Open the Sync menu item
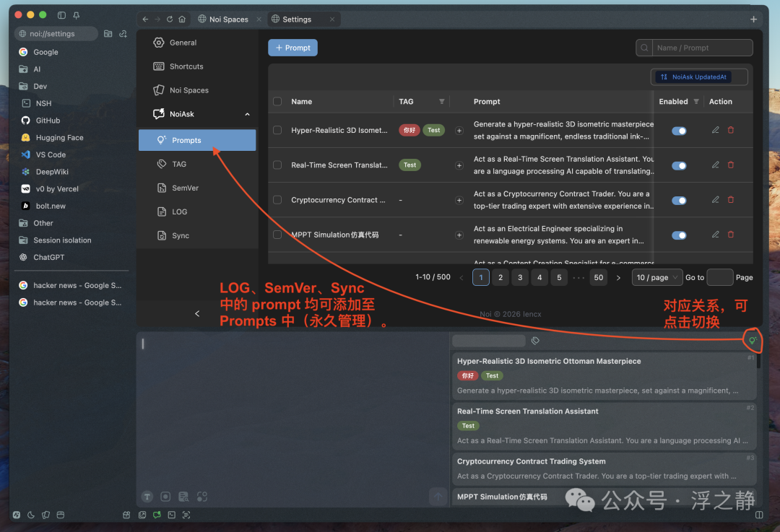The image size is (780, 532). [x=197, y=235]
